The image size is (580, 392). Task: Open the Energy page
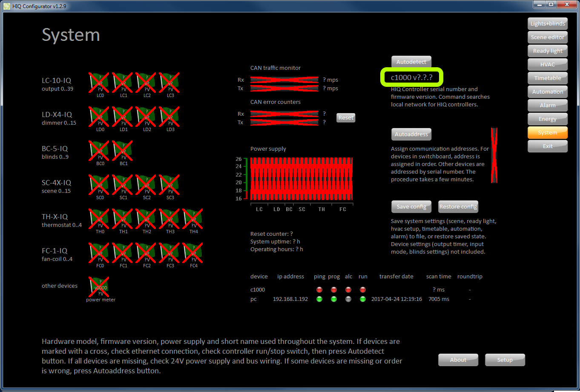coord(548,119)
